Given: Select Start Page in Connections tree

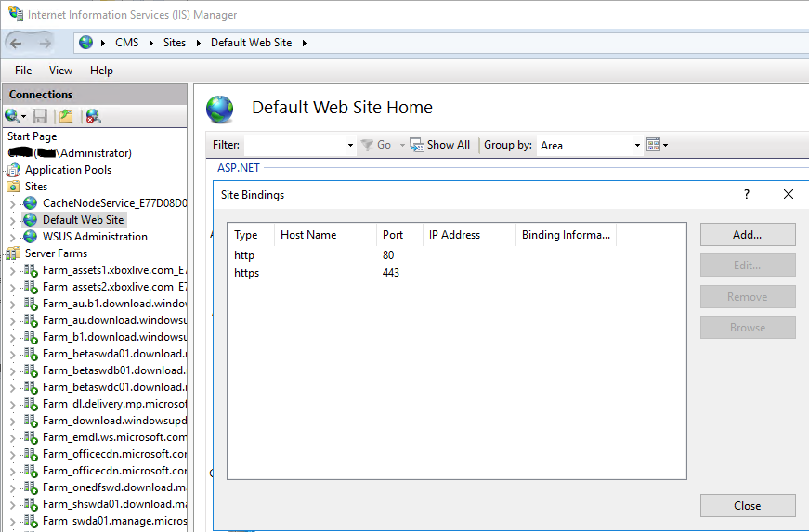Looking at the screenshot, I should 32,136.
